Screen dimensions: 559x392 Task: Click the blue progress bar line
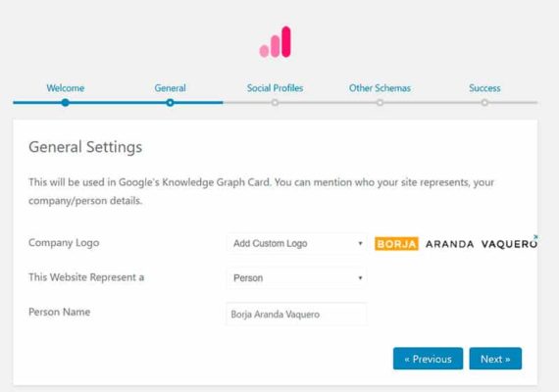point(118,103)
